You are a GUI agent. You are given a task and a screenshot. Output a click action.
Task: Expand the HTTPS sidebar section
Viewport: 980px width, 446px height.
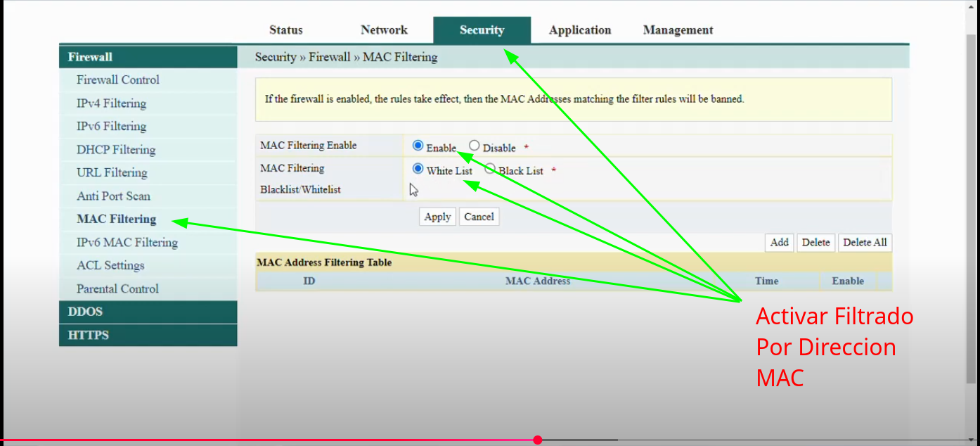coord(89,335)
